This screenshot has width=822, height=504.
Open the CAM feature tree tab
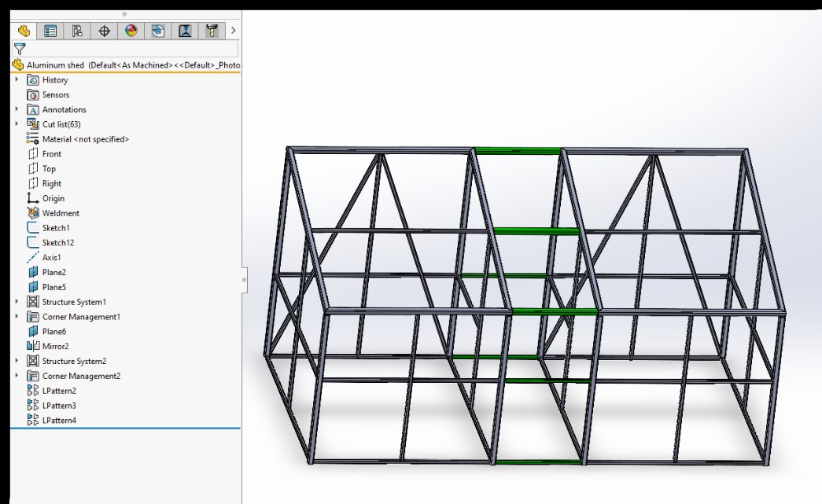(x=158, y=31)
